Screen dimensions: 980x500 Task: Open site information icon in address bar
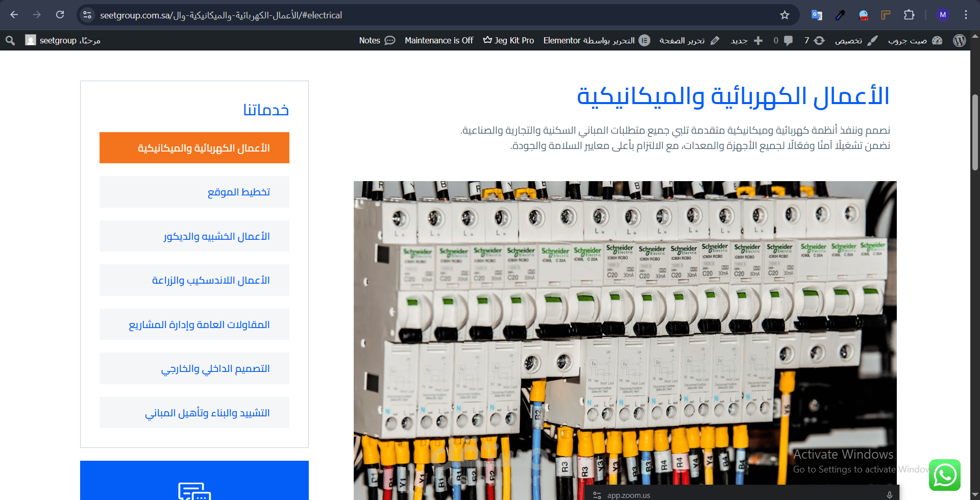pos(87,15)
